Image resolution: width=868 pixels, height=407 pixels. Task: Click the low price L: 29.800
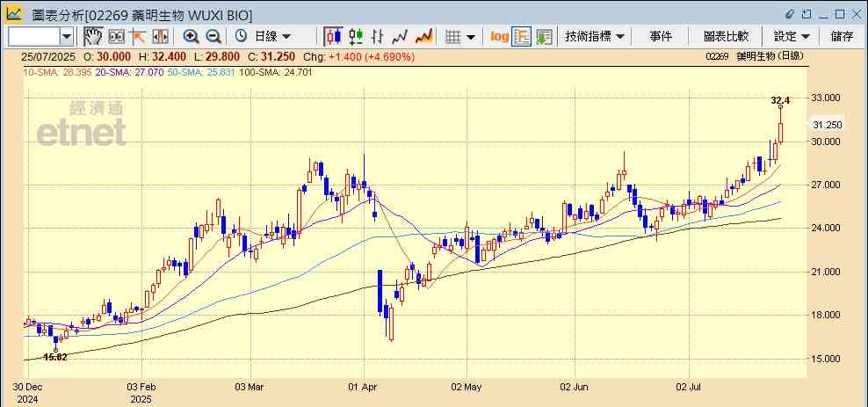218,56
